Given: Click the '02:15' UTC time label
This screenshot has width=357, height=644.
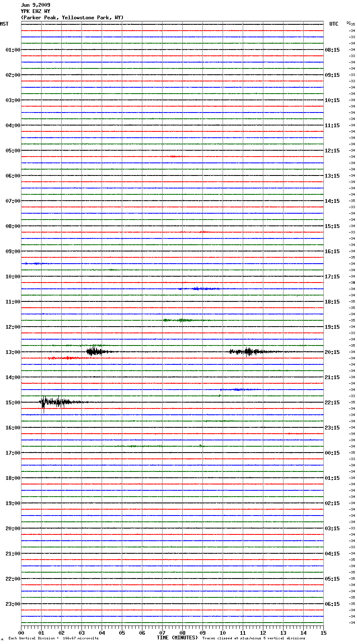Looking at the screenshot, I should (x=332, y=503).
